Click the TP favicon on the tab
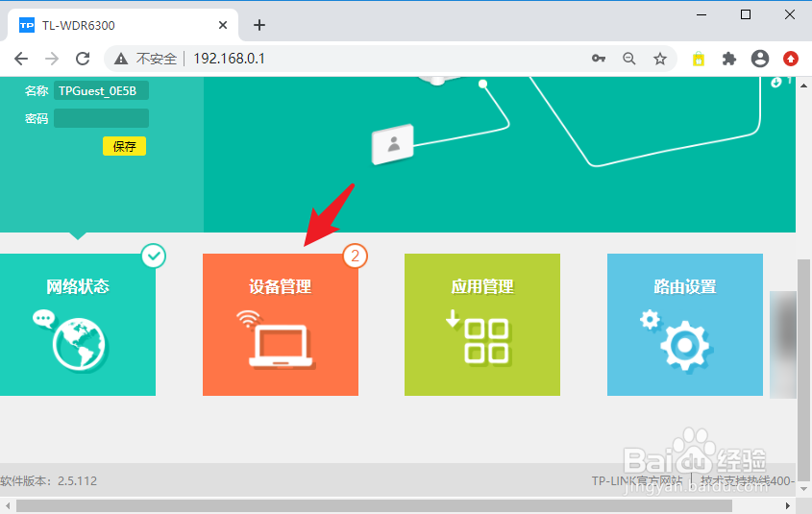Image resolution: width=812 pixels, height=514 pixels. click(27, 25)
